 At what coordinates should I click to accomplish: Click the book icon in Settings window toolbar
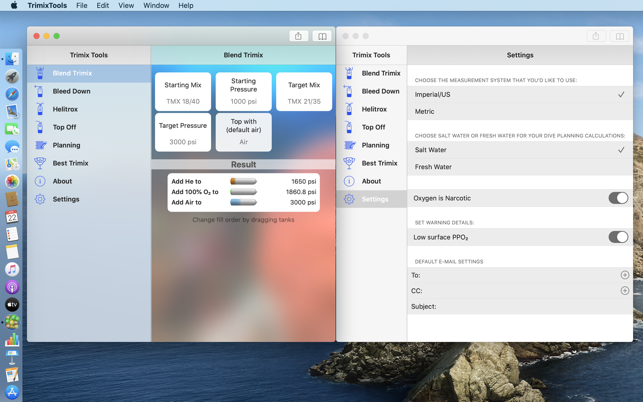[620, 36]
